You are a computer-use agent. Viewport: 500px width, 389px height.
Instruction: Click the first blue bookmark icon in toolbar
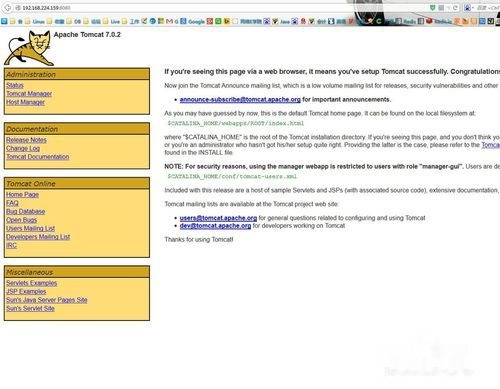point(4,21)
